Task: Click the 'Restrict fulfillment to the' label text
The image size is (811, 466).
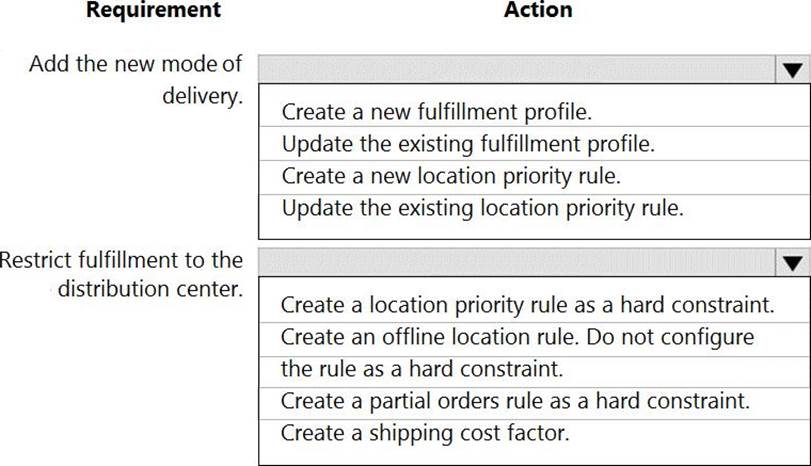Action: point(122,260)
